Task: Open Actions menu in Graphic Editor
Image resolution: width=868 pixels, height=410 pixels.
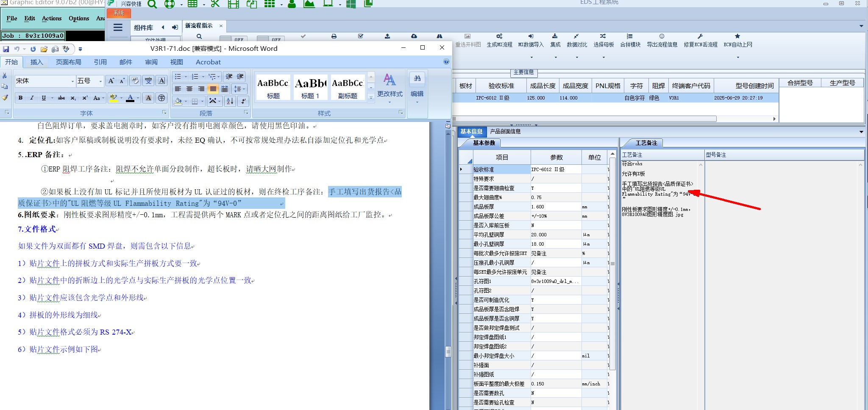Action: (52, 18)
